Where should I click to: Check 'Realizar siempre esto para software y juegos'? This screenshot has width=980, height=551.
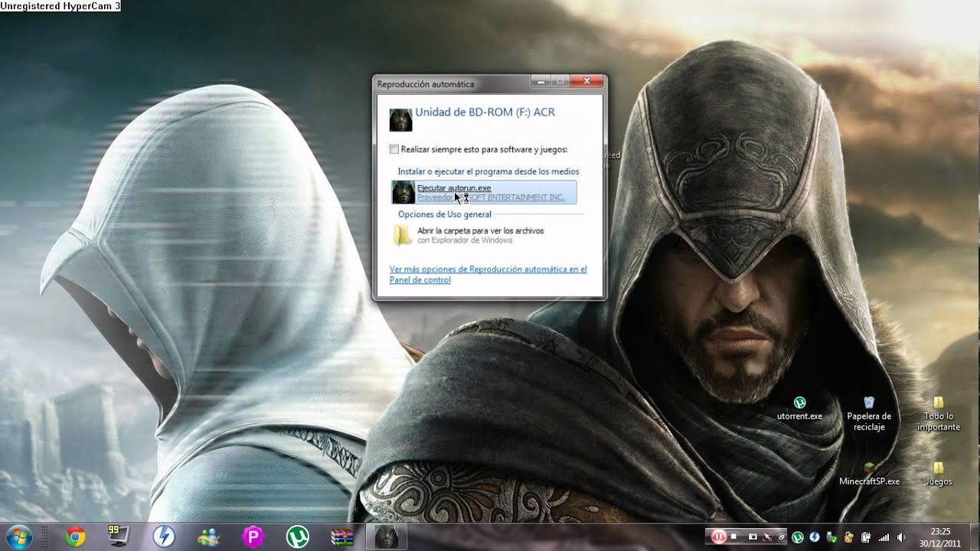394,149
